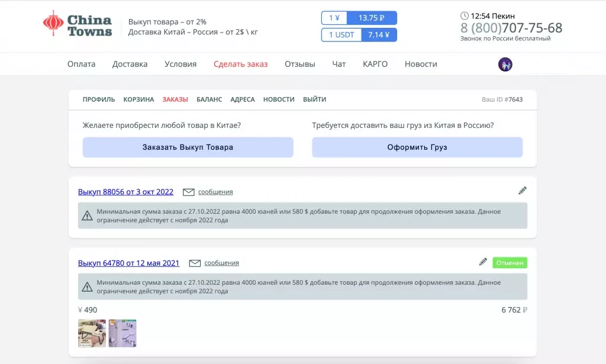The width and height of the screenshot is (606, 364).
Task: Select Сделать заказ in the main menu
Action: (x=240, y=64)
